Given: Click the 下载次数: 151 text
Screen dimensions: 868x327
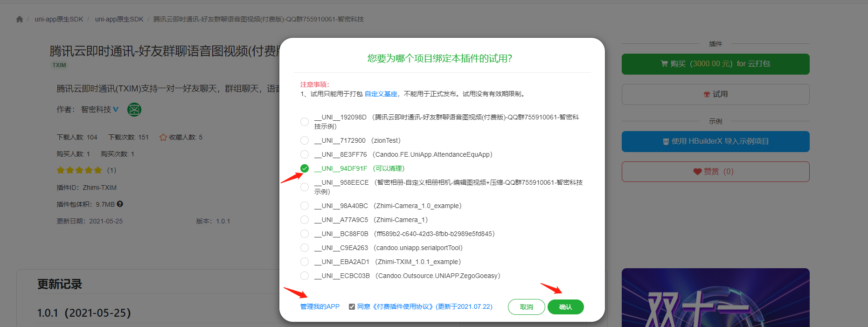Looking at the screenshot, I should (129, 137).
